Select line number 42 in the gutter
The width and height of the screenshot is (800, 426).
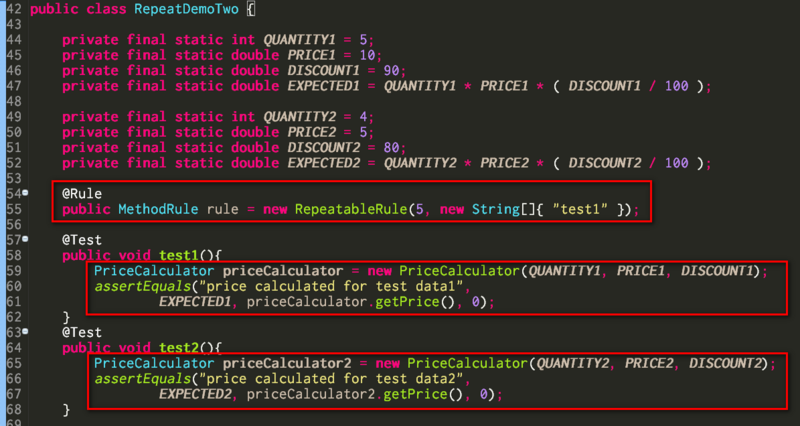14,9
